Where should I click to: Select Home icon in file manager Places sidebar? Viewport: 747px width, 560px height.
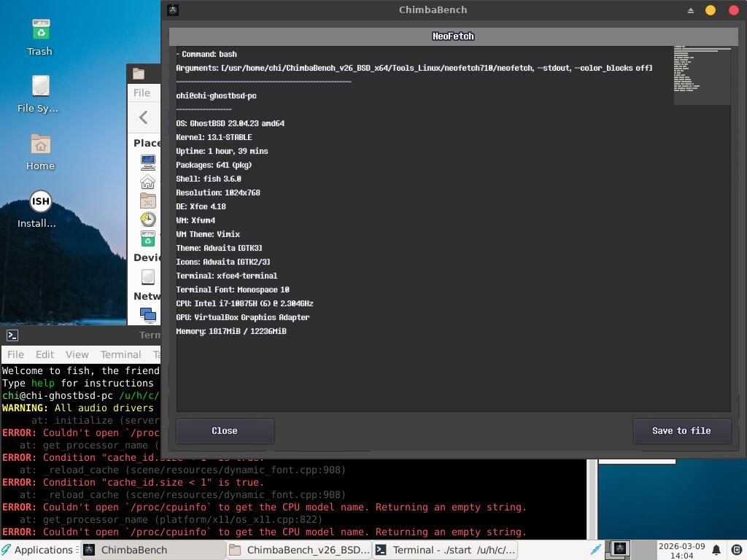click(x=147, y=182)
